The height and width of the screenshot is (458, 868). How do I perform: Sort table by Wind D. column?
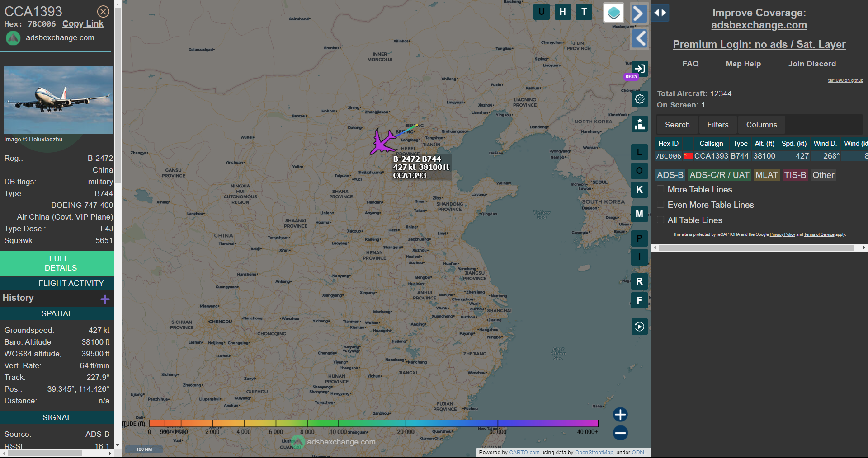tap(825, 144)
